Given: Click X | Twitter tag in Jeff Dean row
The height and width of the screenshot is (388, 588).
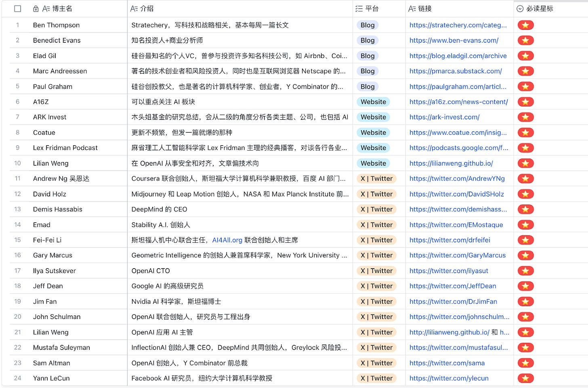Looking at the screenshot, I should (376, 286).
